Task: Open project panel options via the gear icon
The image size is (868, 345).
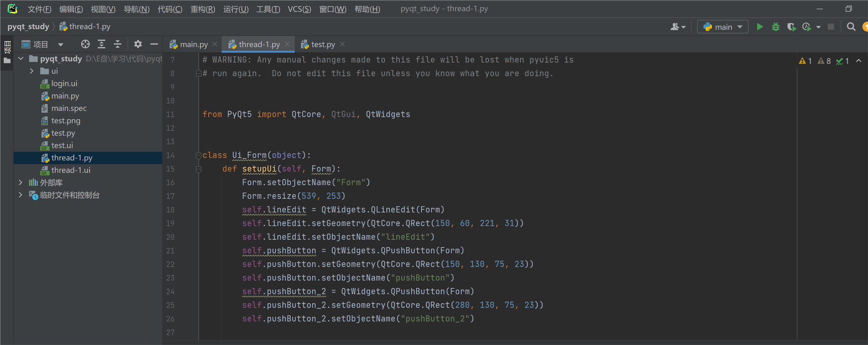Action: click(138, 44)
